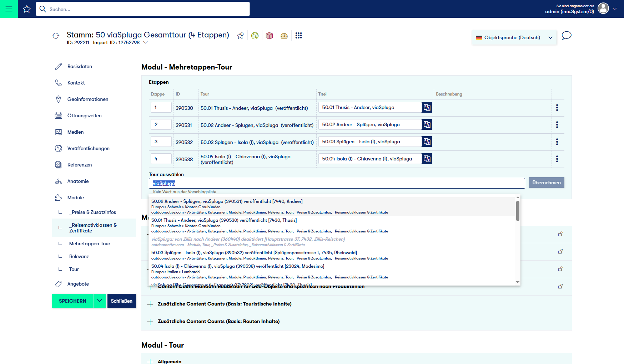This screenshot has width=624, height=364.
Task: Open the hamburger main menu
Action: tap(9, 9)
